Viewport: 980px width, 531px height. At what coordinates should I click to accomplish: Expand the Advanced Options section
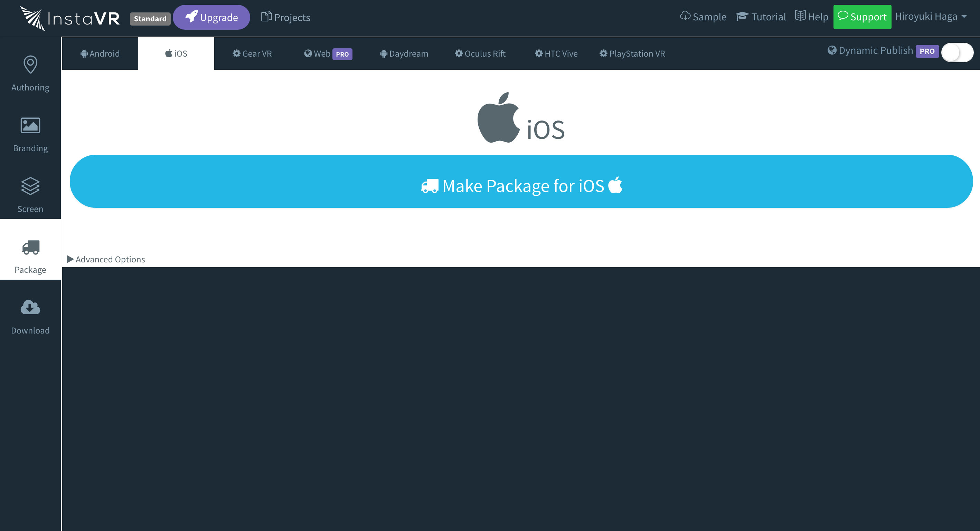tap(106, 259)
